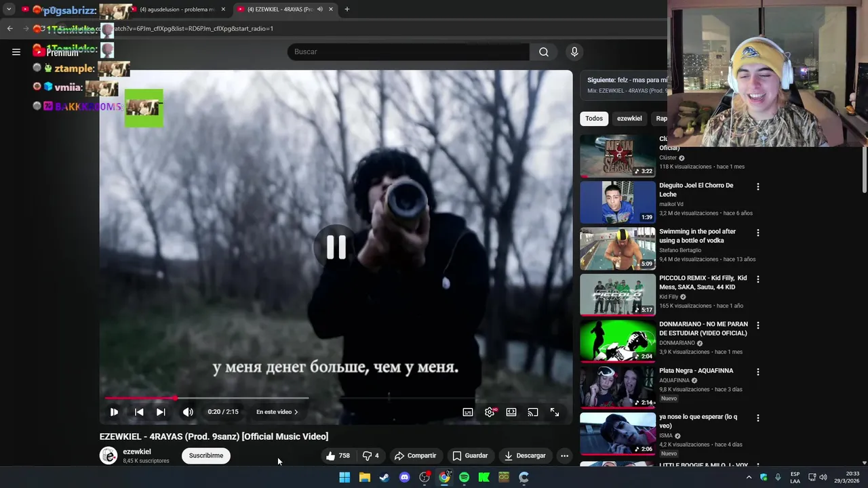
Task: Open the ezewkiel channel name link
Action: click(137, 451)
